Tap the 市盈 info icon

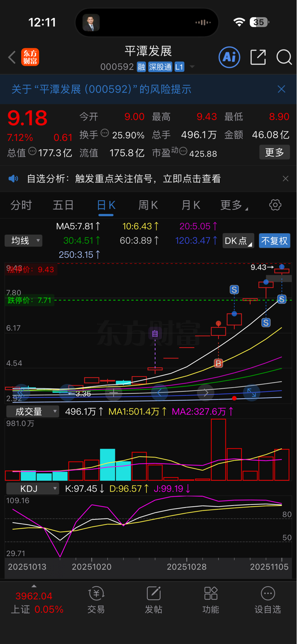point(183,151)
